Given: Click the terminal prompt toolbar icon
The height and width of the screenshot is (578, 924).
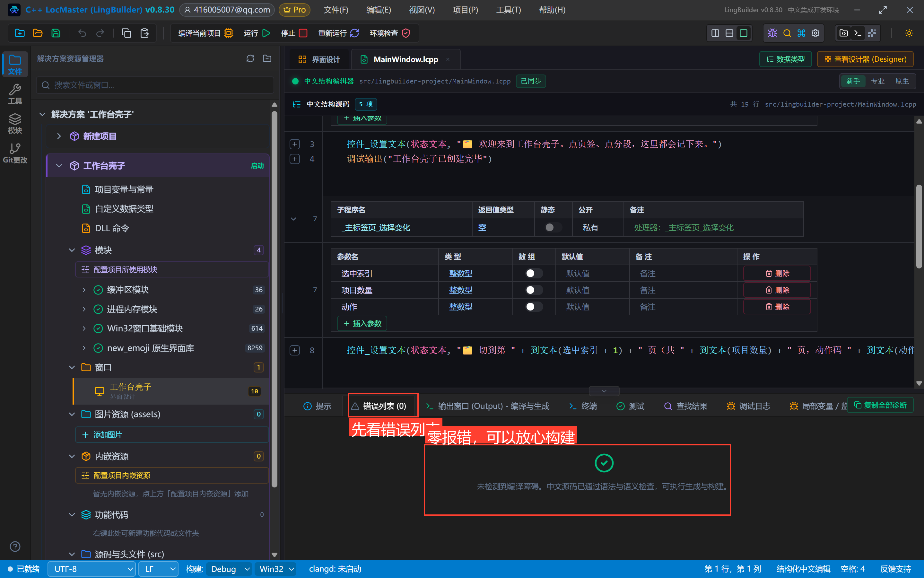Looking at the screenshot, I should [x=858, y=33].
